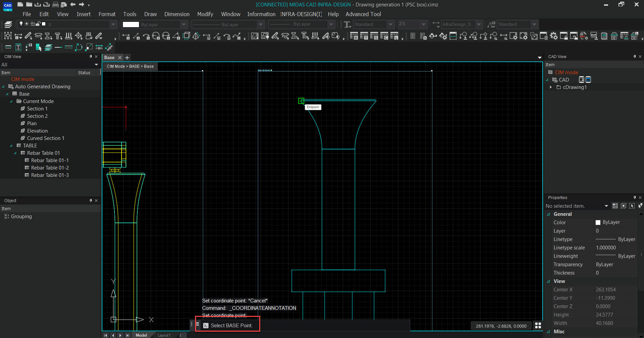Open the 'All' filter dropdown in CIM View
This screenshot has width=644, height=338.
coord(96,64)
